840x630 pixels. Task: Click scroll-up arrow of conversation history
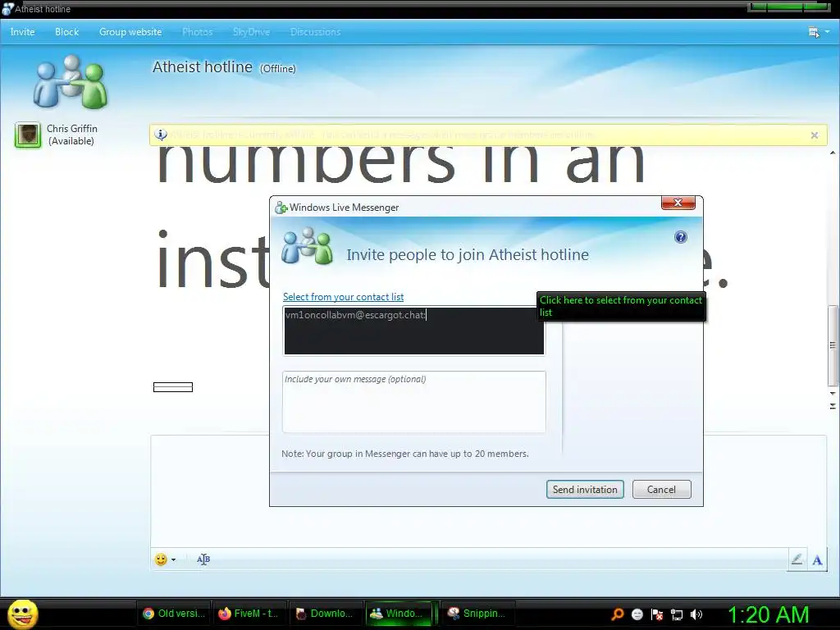(833, 153)
